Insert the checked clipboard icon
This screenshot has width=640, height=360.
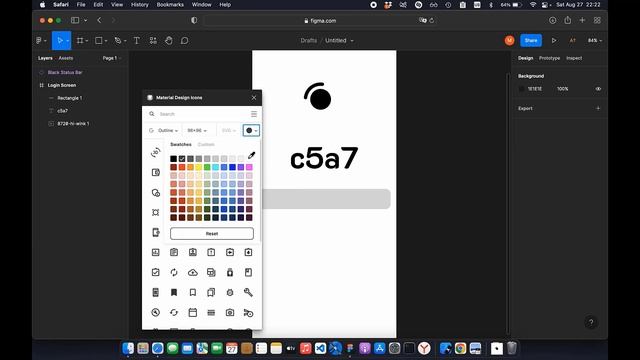pos(156,272)
